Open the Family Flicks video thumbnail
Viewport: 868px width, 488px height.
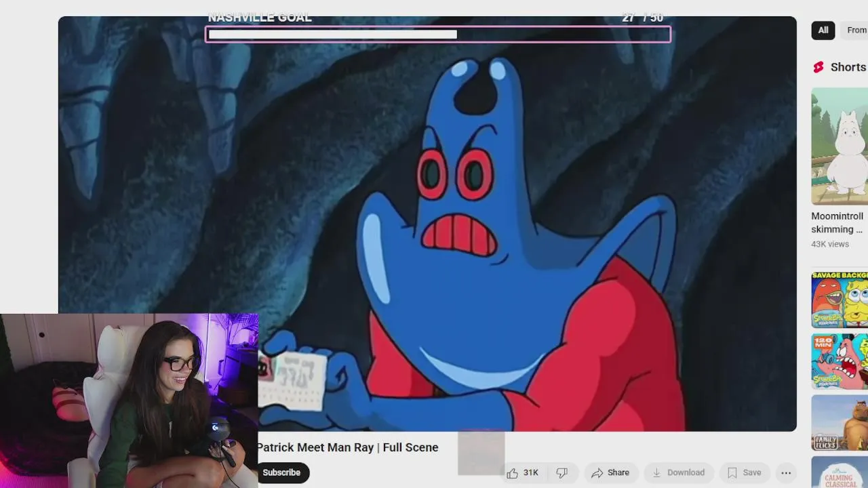pyautogui.click(x=840, y=422)
